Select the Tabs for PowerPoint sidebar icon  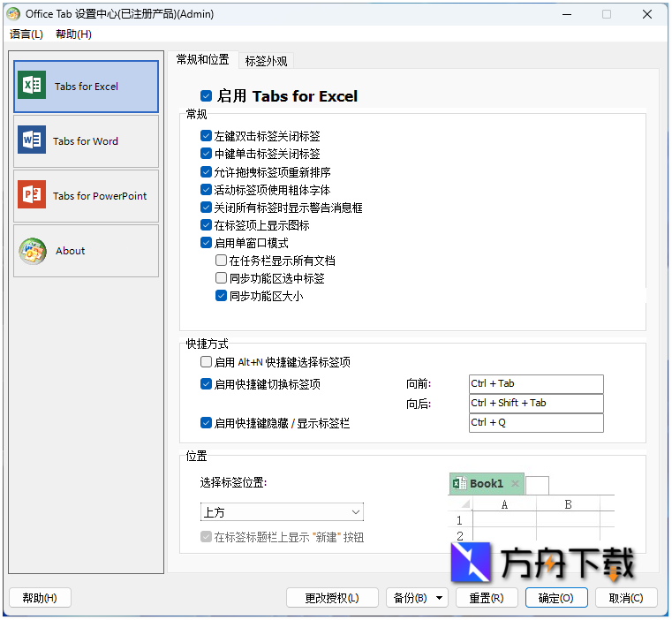tap(32, 194)
